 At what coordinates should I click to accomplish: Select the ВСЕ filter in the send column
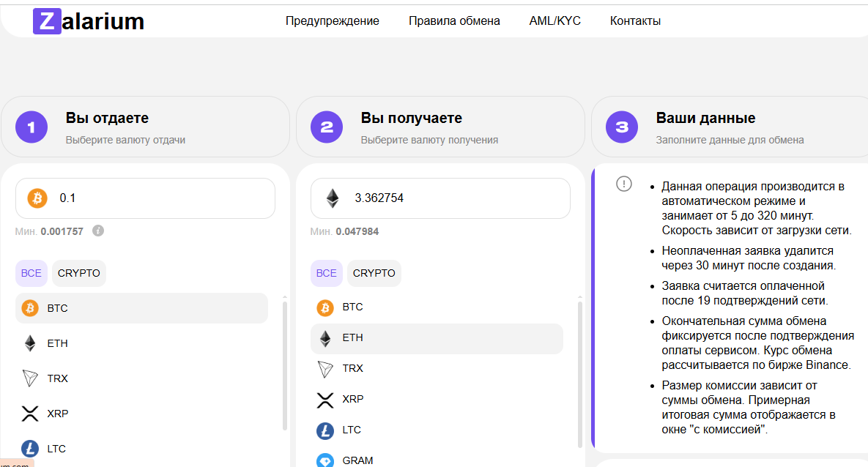click(31, 273)
